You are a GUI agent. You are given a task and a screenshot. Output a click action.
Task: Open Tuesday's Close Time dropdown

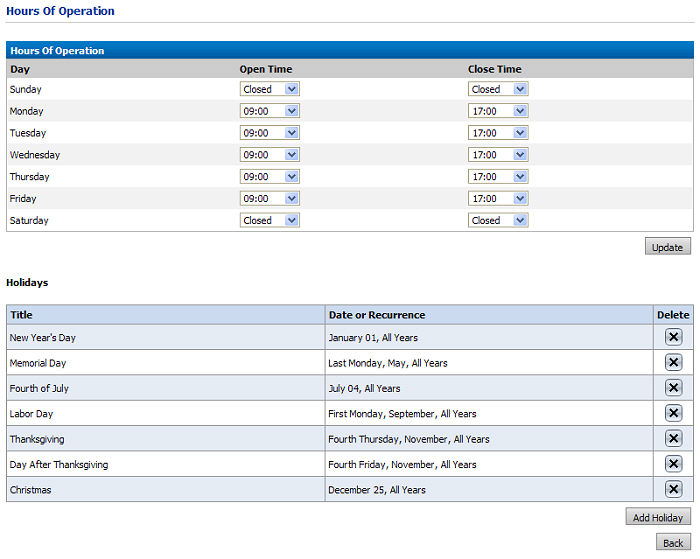click(498, 133)
